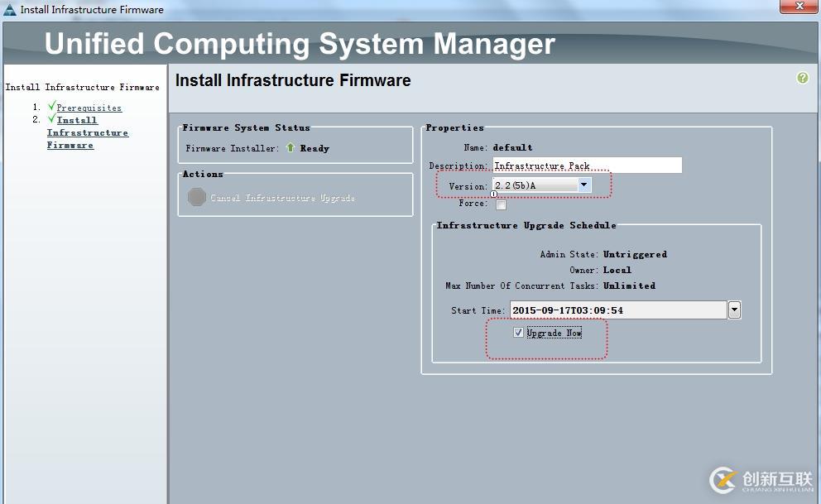Click the UCS Manager title bar icon
The height and width of the screenshot is (504, 821).
[x=9, y=9]
